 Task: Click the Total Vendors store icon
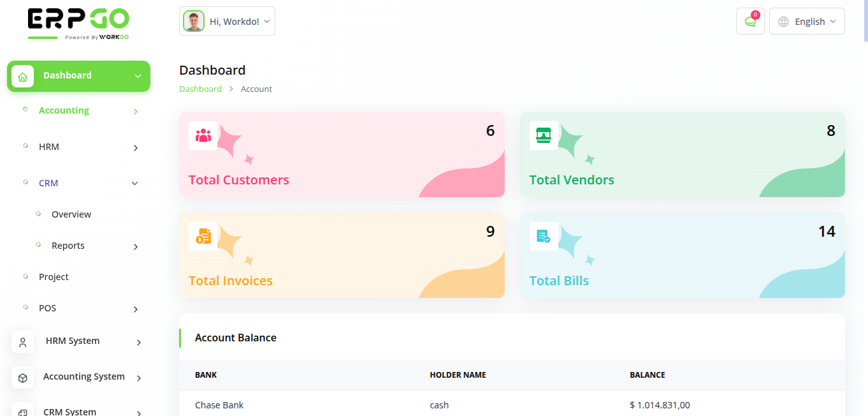pyautogui.click(x=544, y=135)
